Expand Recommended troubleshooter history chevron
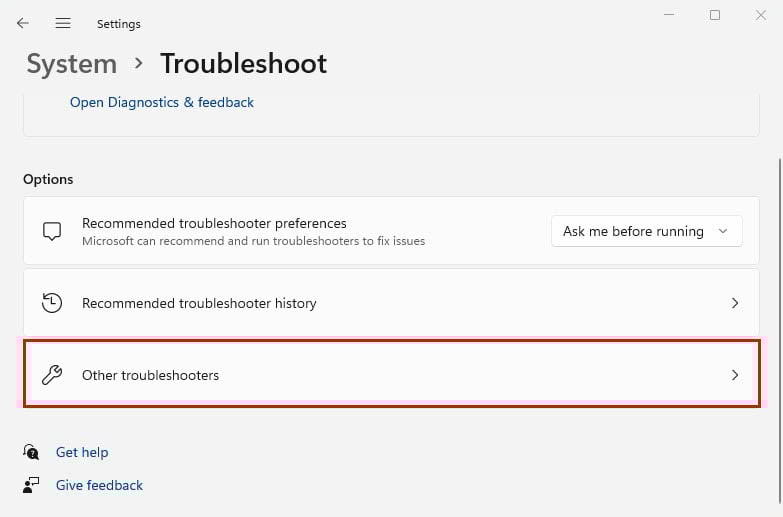This screenshot has height=517, width=783. 735,303
